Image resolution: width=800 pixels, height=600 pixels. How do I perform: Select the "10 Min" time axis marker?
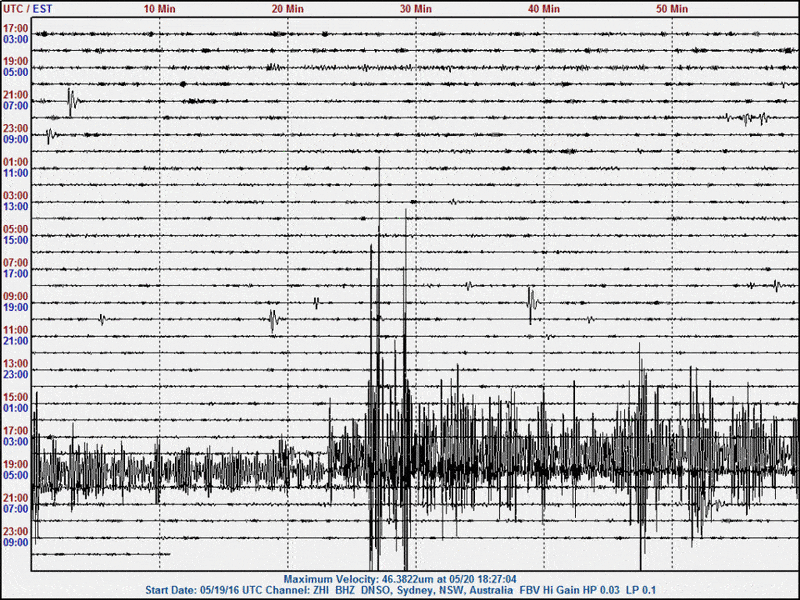(159, 8)
